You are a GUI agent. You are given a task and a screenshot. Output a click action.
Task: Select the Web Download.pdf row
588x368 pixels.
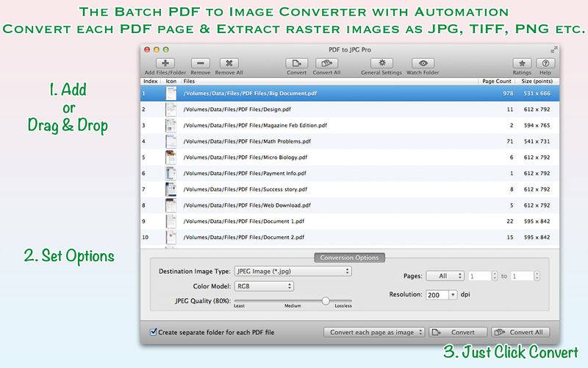point(350,205)
